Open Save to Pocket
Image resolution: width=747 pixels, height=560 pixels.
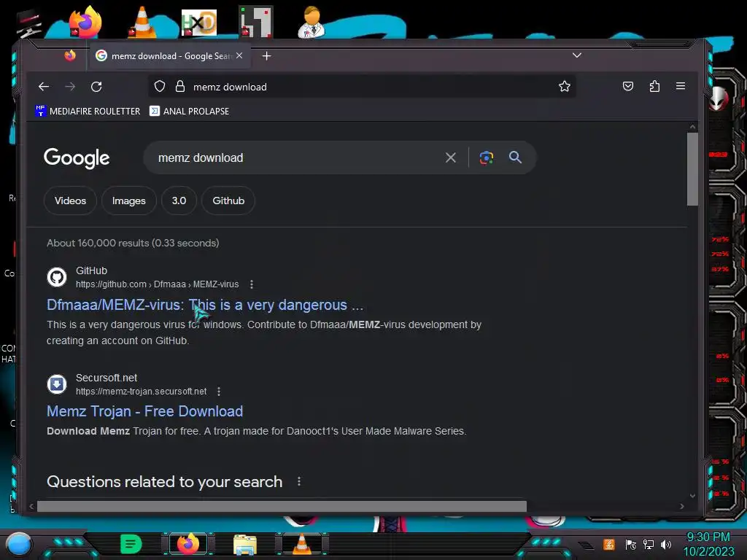[x=628, y=86]
